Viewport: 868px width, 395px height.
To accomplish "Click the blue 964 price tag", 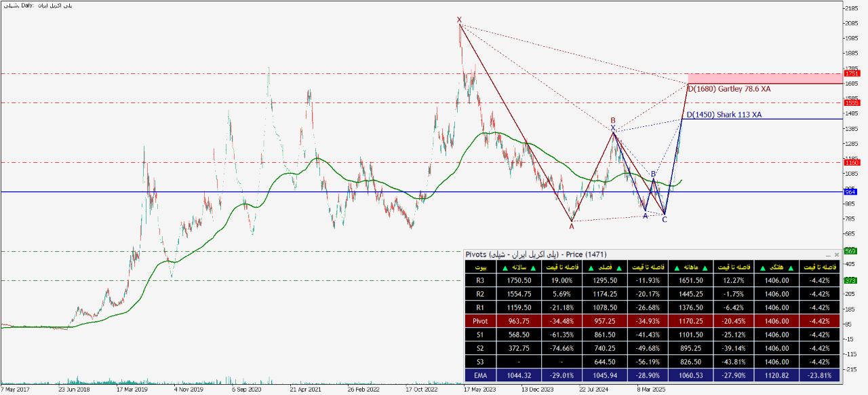I will point(850,192).
